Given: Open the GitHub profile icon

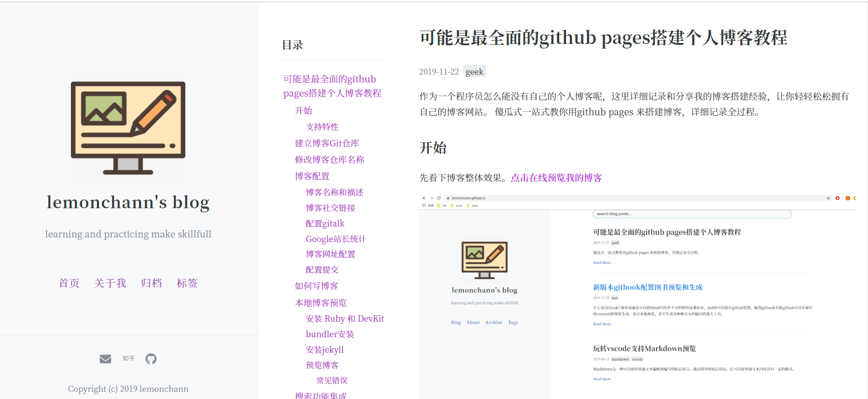Looking at the screenshot, I should (x=151, y=359).
